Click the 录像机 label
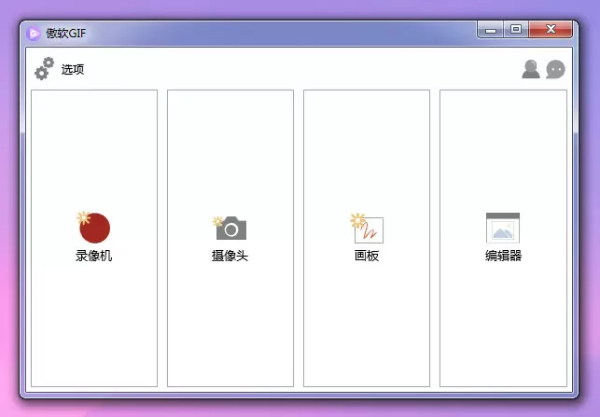The height and width of the screenshot is (417, 600). [x=94, y=256]
